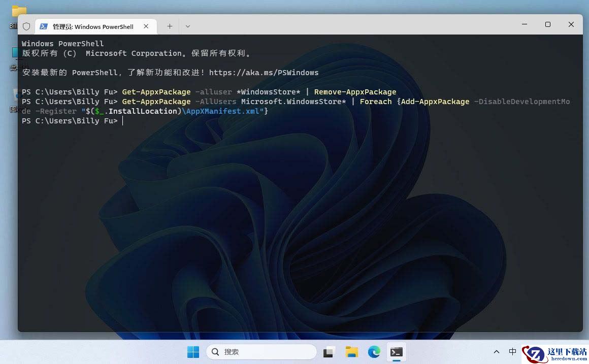Maximize the terminal window
This screenshot has width=589, height=364.
tap(548, 24)
